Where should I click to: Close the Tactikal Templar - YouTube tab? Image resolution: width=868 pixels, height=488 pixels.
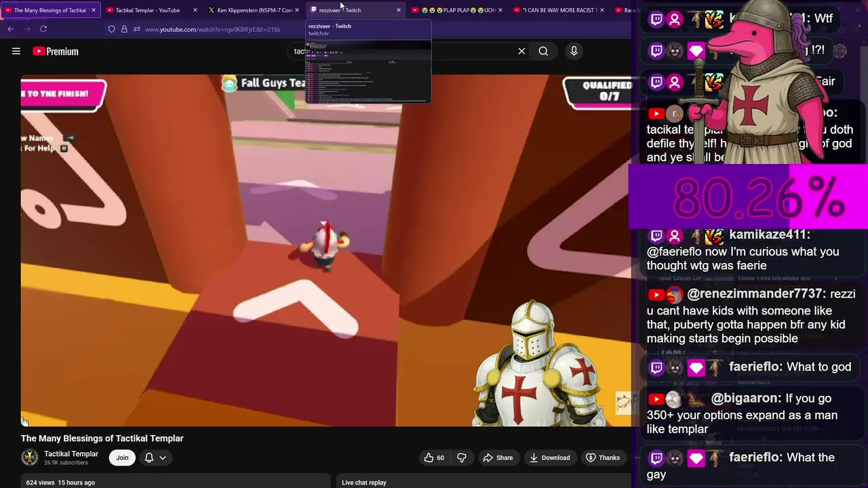[x=195, y=10]
